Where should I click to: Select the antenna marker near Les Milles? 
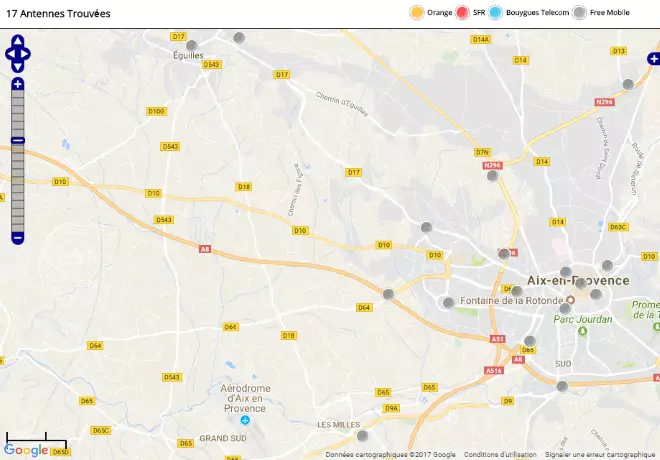click(x=362, y=436)
